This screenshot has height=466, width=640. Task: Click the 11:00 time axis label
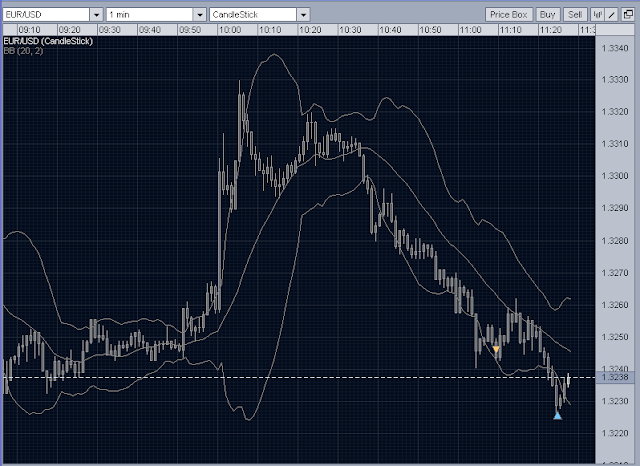click(471, 30)
